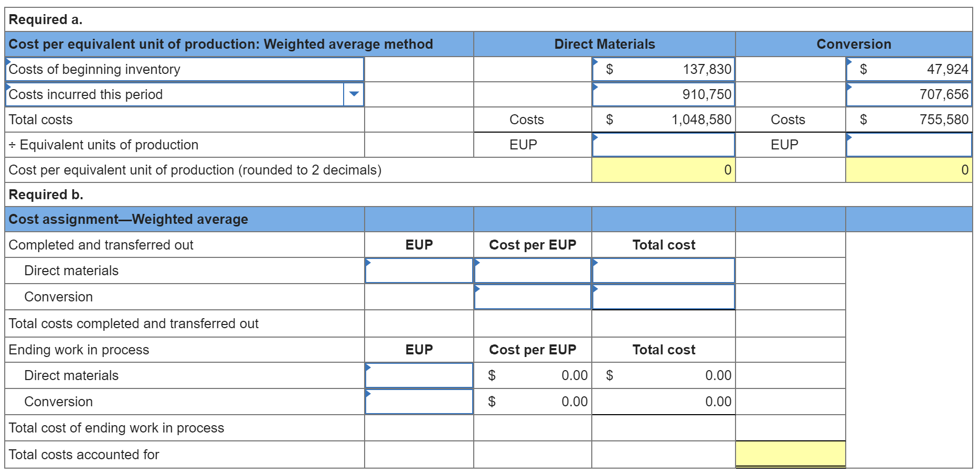This screenshot has height=476, width=980.
Task: Select the Conversion EUP input in Required a
Action: click(x=909, y=145)
